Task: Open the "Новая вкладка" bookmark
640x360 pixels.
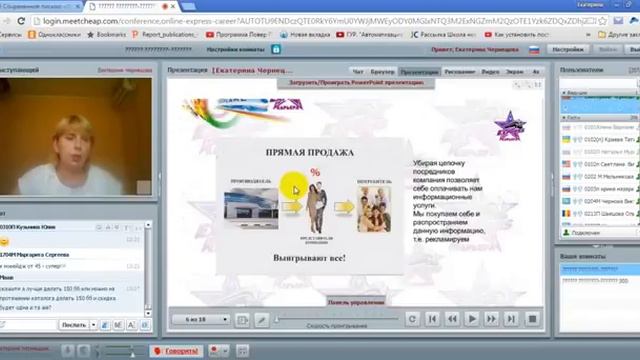Action: (305, 35)
